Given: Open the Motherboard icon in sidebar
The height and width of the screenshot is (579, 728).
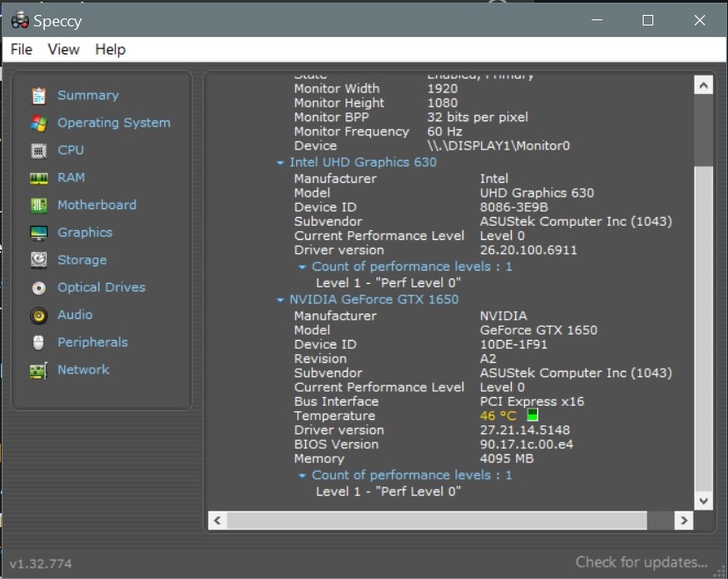Looking at the screenshot, I should click(39, 205).
